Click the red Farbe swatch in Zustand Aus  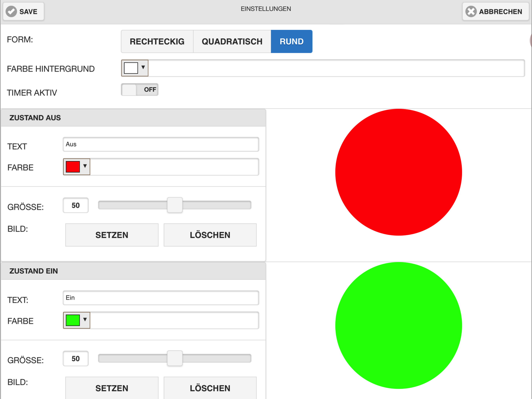[73, 167]
